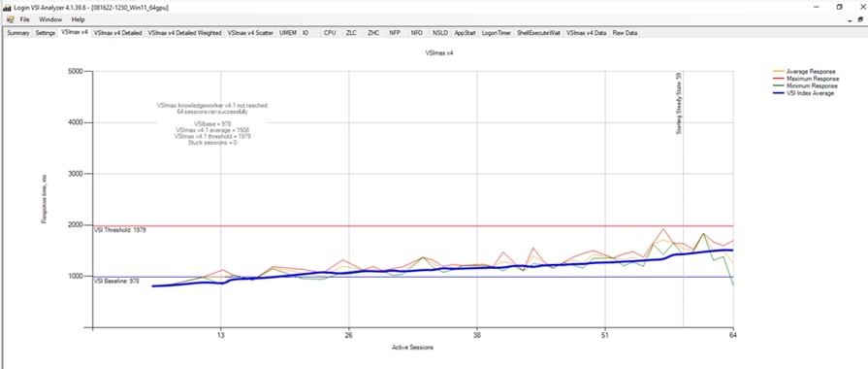Switch to the IO tab
This screenshot has width=868, height=369.
[x=305, y=33]
